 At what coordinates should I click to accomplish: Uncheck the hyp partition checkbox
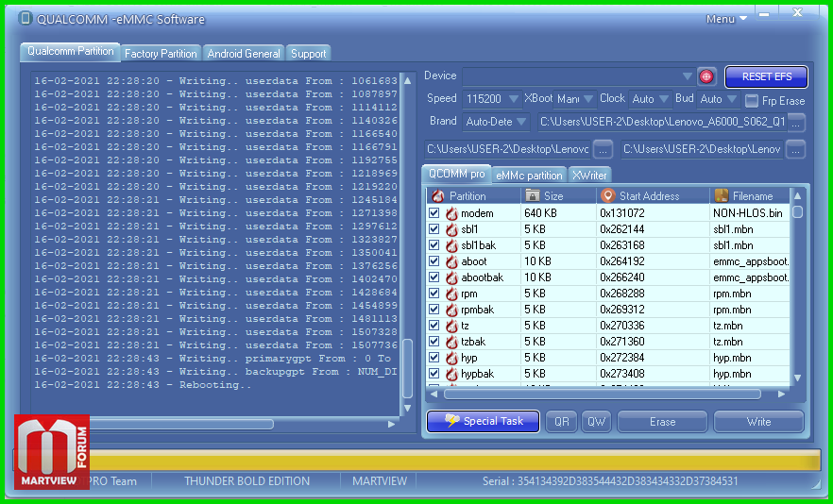434,358
